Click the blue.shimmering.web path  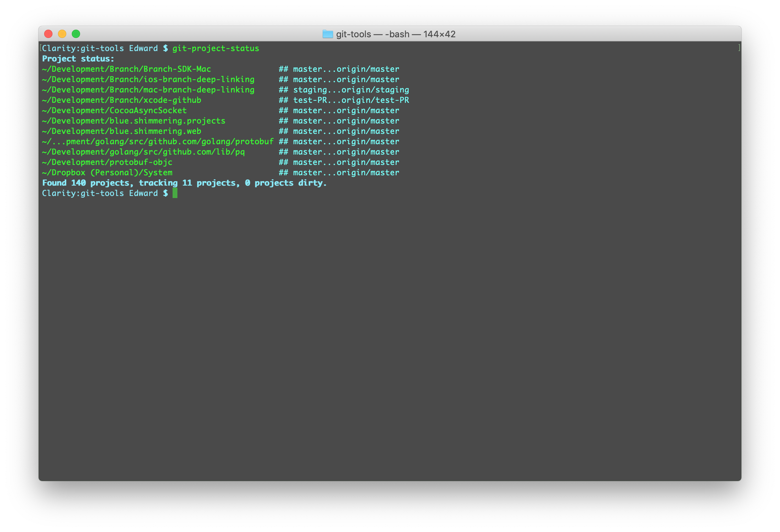(121, 131)
